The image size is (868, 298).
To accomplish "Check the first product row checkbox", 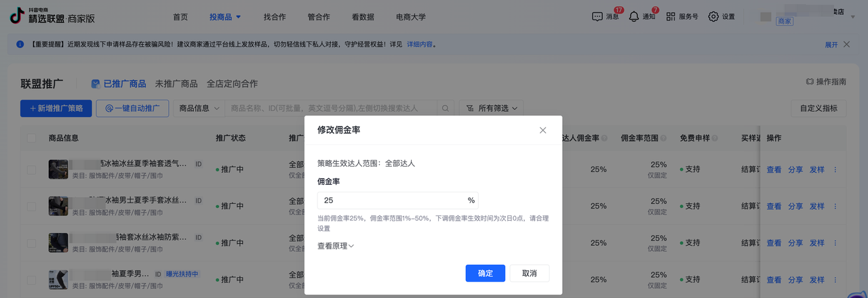I will pos(32,169).
